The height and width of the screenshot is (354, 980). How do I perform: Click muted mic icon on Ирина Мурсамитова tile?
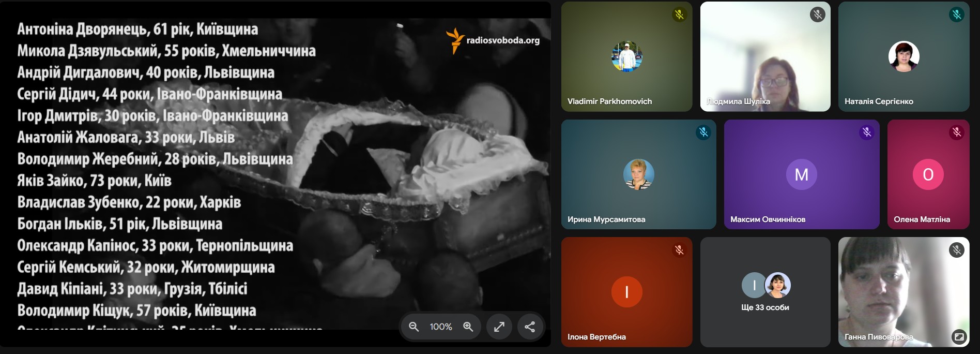703,132
